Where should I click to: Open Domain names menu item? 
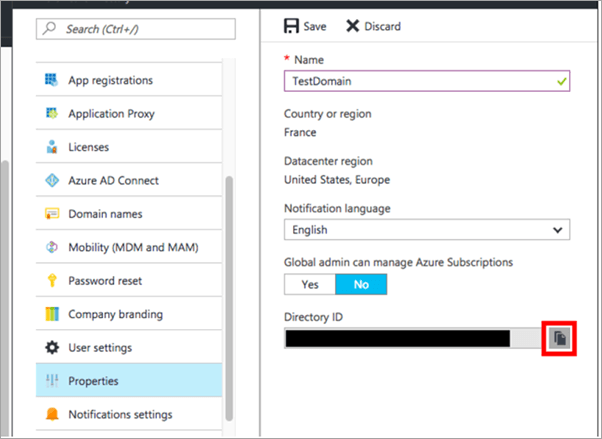tap(105, 214)
